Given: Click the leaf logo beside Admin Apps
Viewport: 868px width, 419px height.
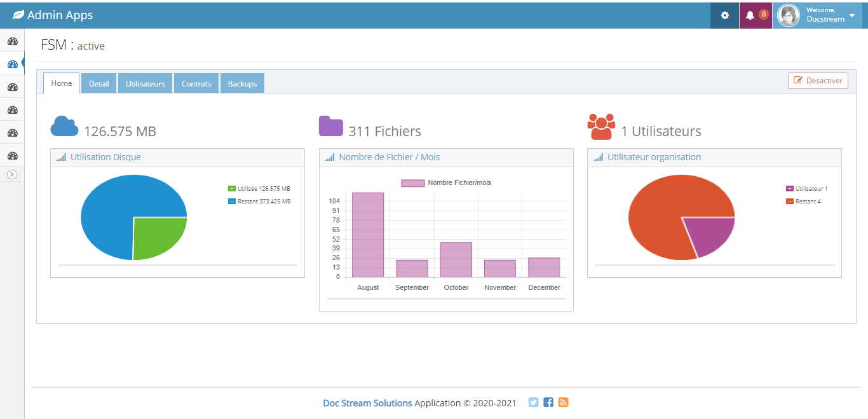Looking at the screenshot, I should coord(18,15).
